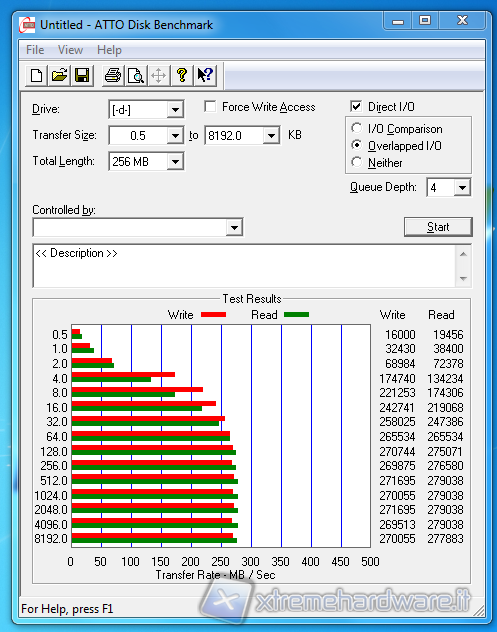Open a file with the folder icon

tap(60, 75)
